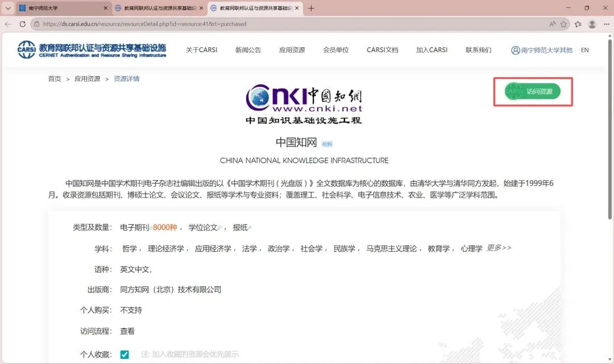The image size is (614, 364).
Task: Click the browser back arrow
Action: click(x=8, y=24)
